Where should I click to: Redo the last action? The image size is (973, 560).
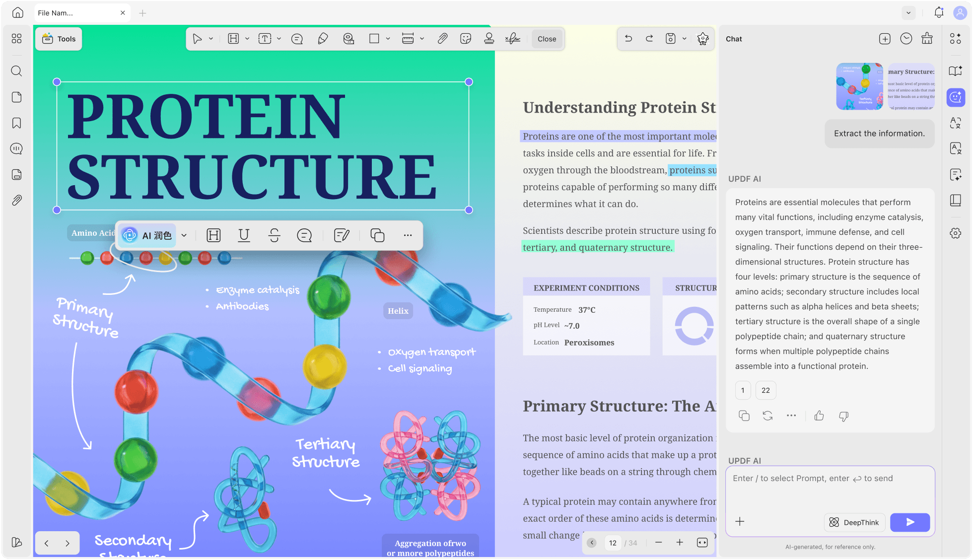(649, 39)
